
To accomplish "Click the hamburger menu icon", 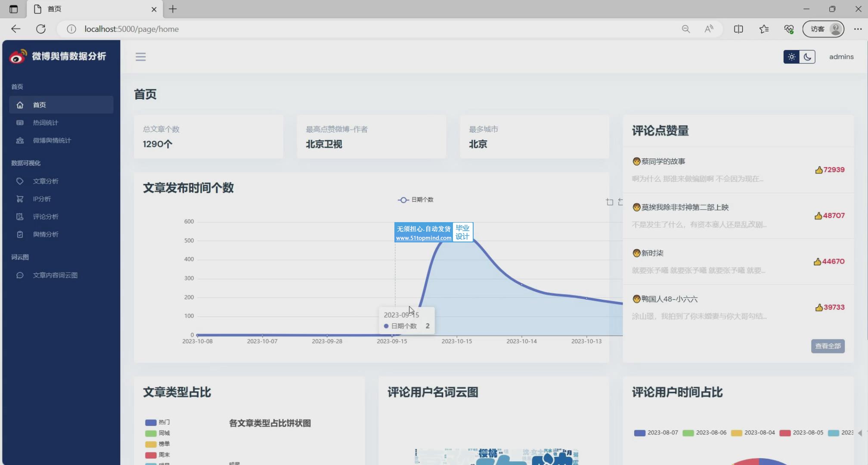I will [x=140, y=57].
